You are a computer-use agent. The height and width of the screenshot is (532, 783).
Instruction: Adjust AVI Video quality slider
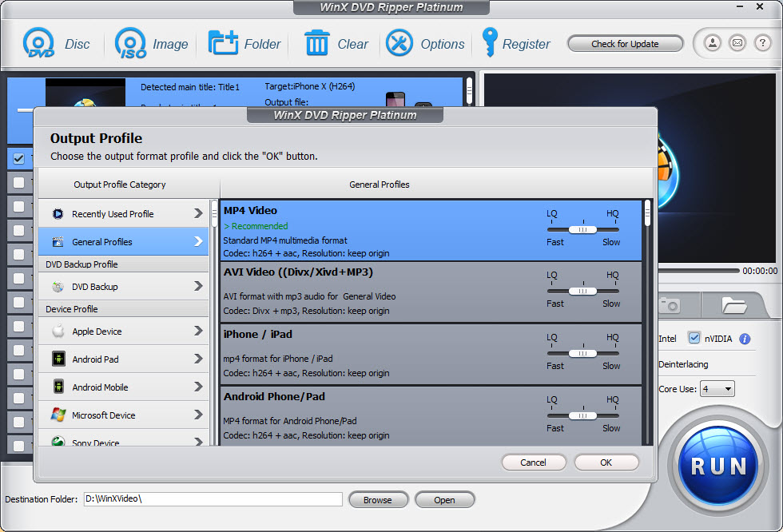pyautogui.click(x=582, y=291)
